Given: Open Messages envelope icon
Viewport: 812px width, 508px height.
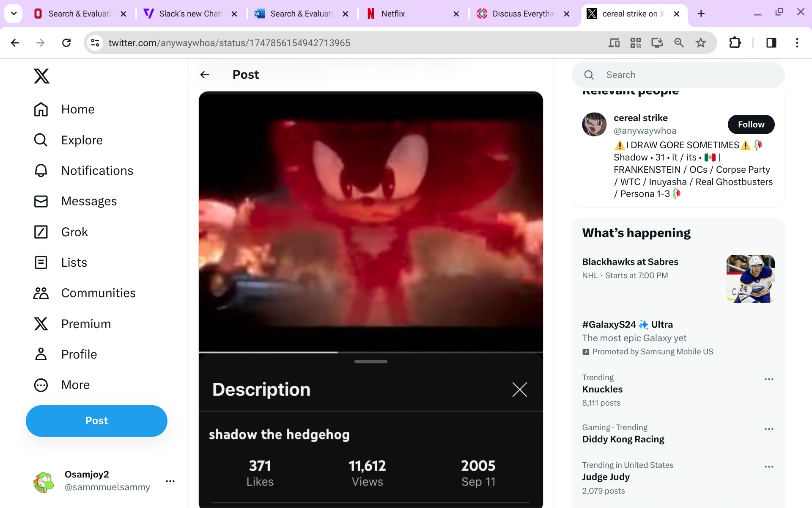Looking at the screenshot, I should [41, 201].
